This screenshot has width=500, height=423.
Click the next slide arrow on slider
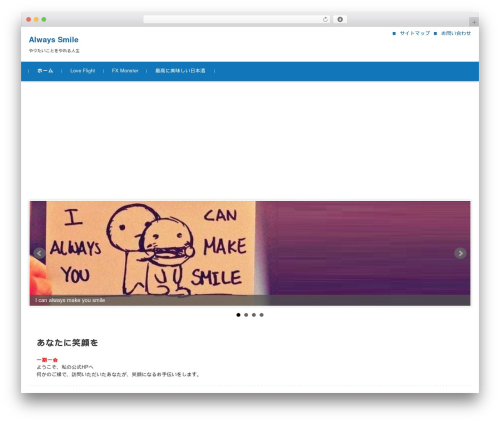(460, 253)
